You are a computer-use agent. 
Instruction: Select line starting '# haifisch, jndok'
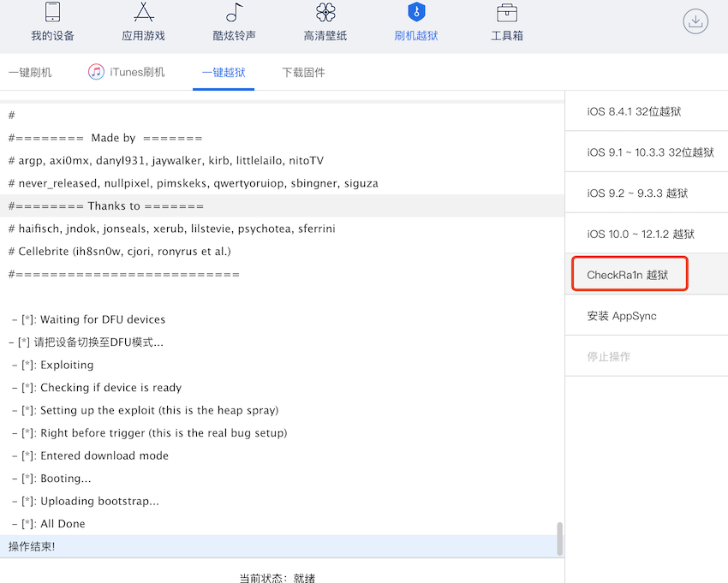pyautogui.click(x=282, y=229)
